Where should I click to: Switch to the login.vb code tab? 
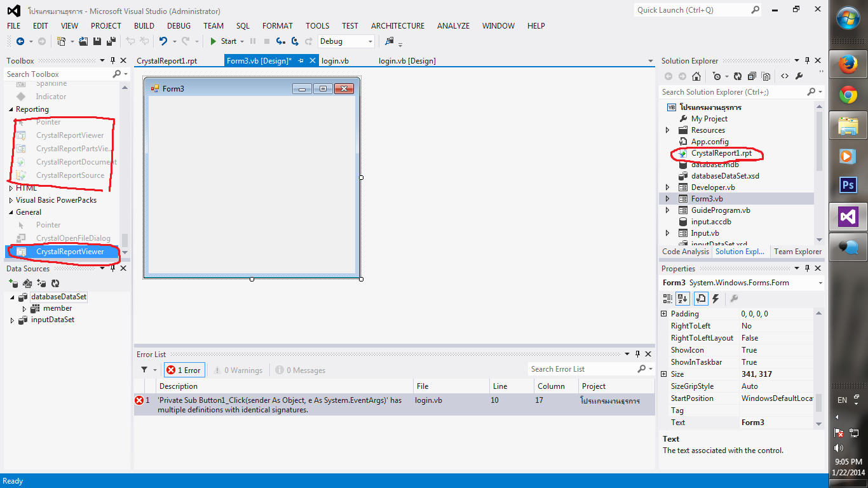coord(335,61)
